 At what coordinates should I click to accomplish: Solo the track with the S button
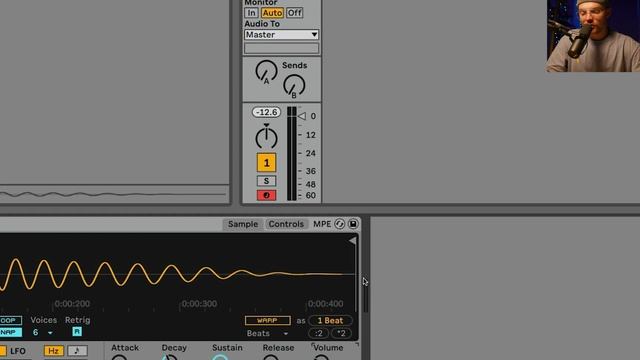click(266, 181)
